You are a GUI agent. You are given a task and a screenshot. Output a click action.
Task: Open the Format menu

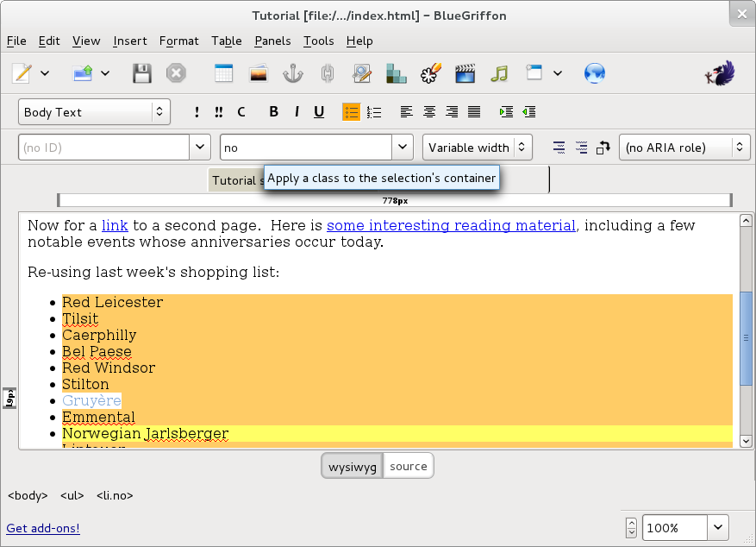point(178,41)
